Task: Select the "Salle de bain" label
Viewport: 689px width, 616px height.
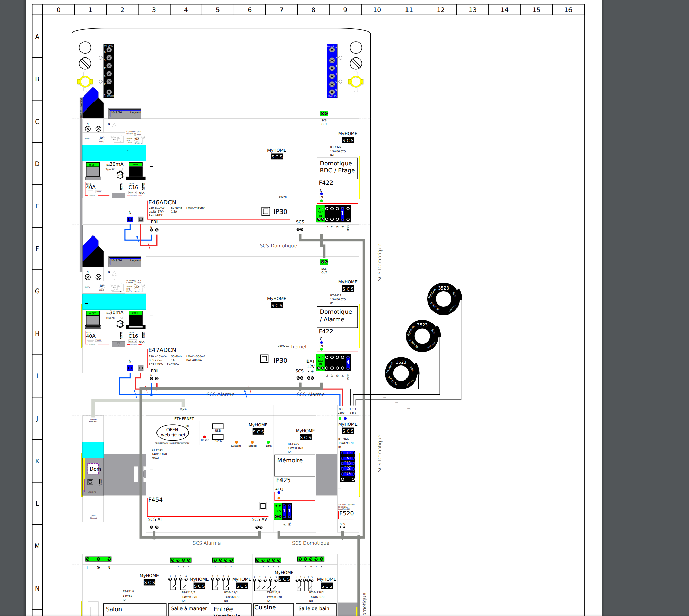Action: (314, 608)
